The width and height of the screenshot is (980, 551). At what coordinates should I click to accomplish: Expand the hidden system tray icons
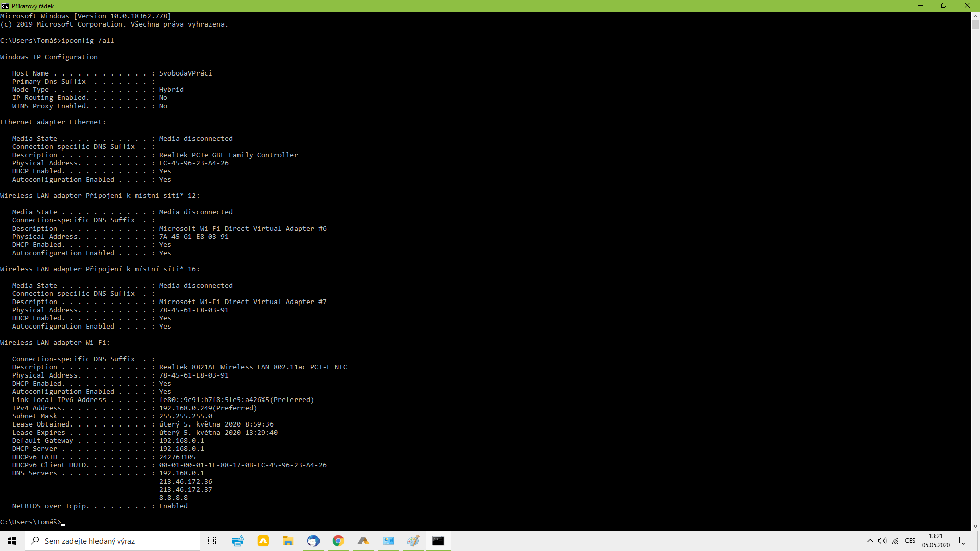[x=870, y=541]
